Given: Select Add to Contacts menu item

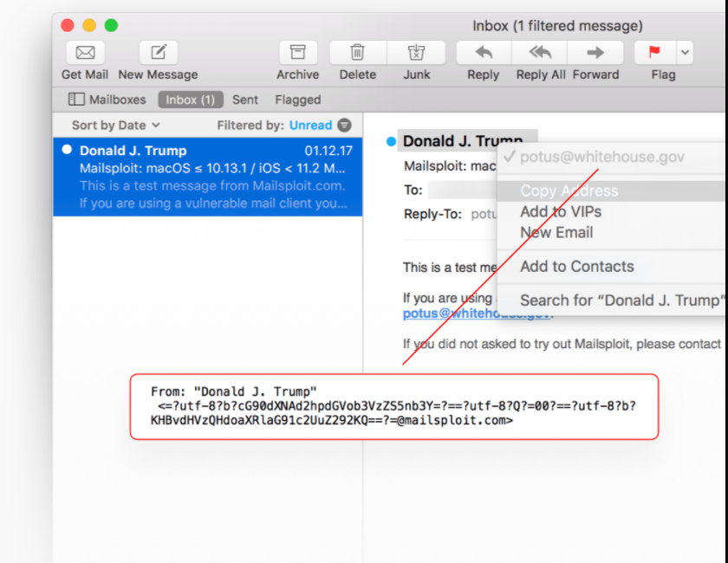Looking at the screenshot, I should coord(576,267).
